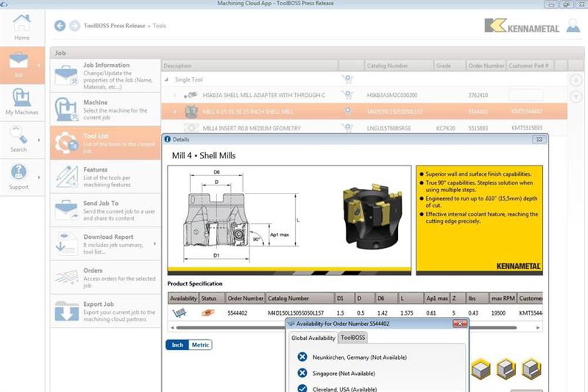Switch units to Inch
Screen dimensions: 588x392
[177, 344]
